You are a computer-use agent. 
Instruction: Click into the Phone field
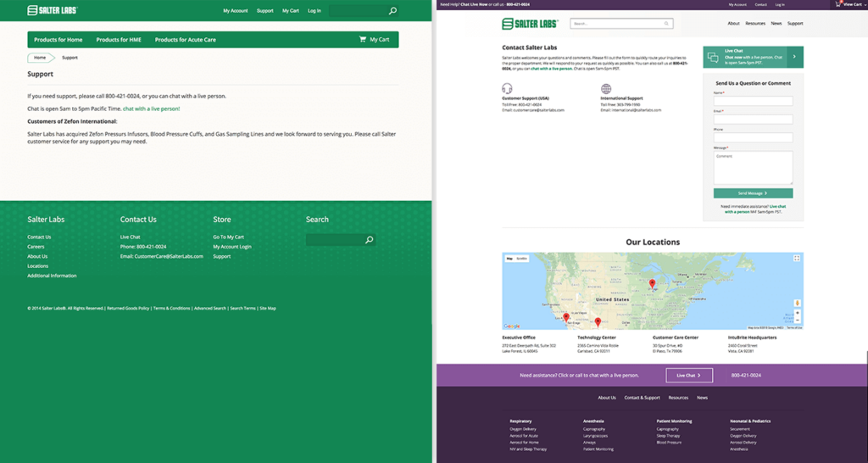tap(753, 137)
